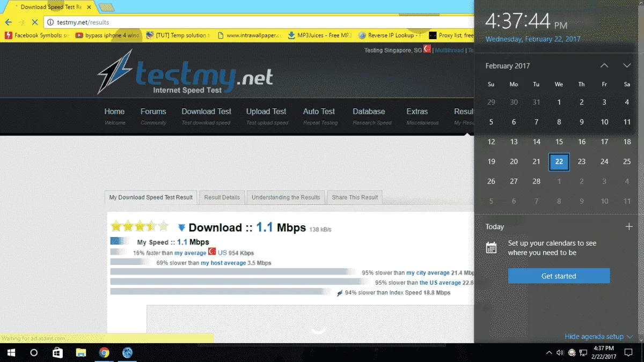Open the Proxy list bookmark
The image size is (644, 362).
(451, 35)
